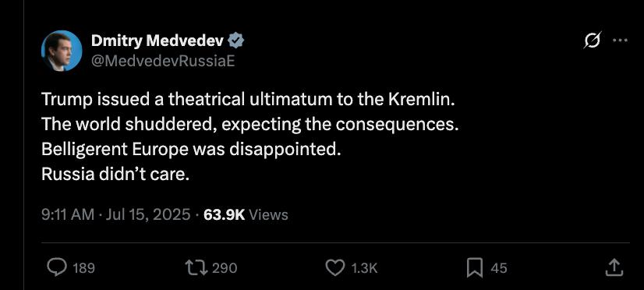Click the 9:11 AM timestamp link
Image resolution: width=644 pixels, height=290 pixels.
click(68, 214)
